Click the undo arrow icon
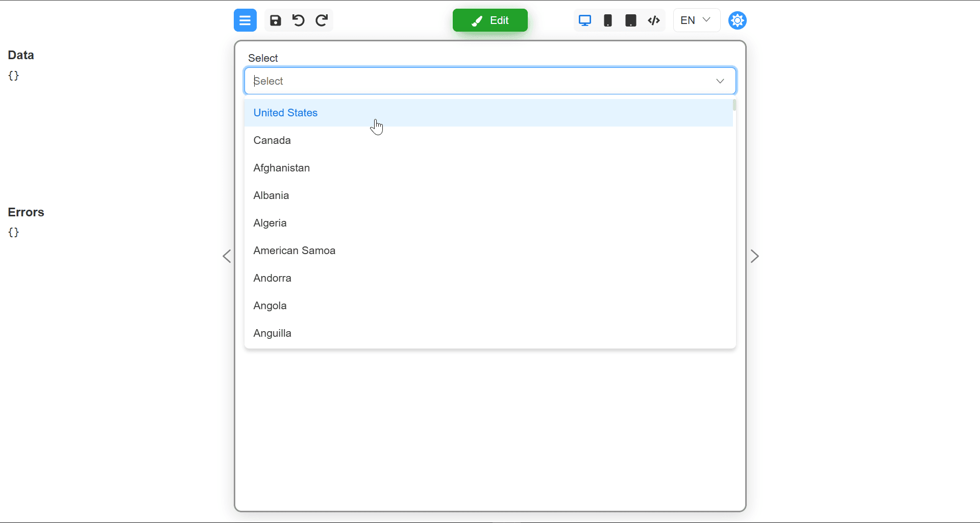The width and height of the screenshot is (980, 523). pyautogui.click(x=299, y=20)
